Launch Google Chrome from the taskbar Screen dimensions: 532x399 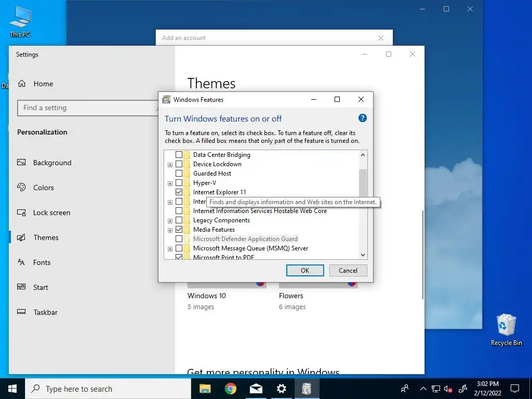tap(230, 389)
